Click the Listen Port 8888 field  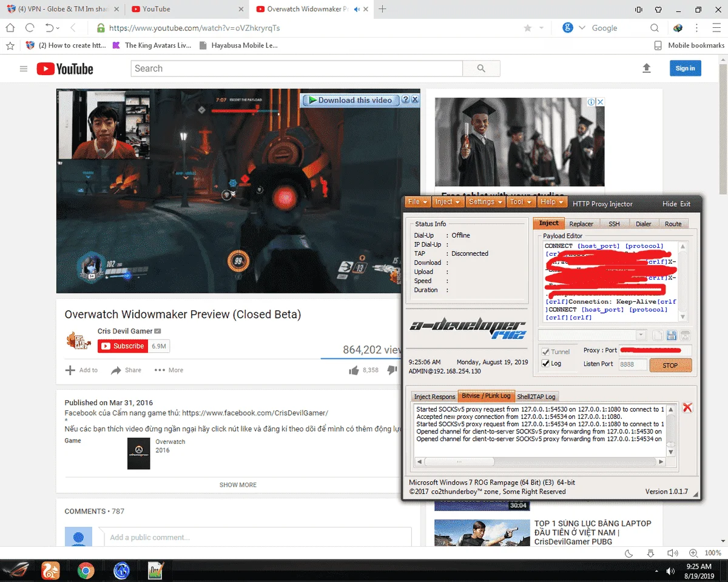click(633, 364)
